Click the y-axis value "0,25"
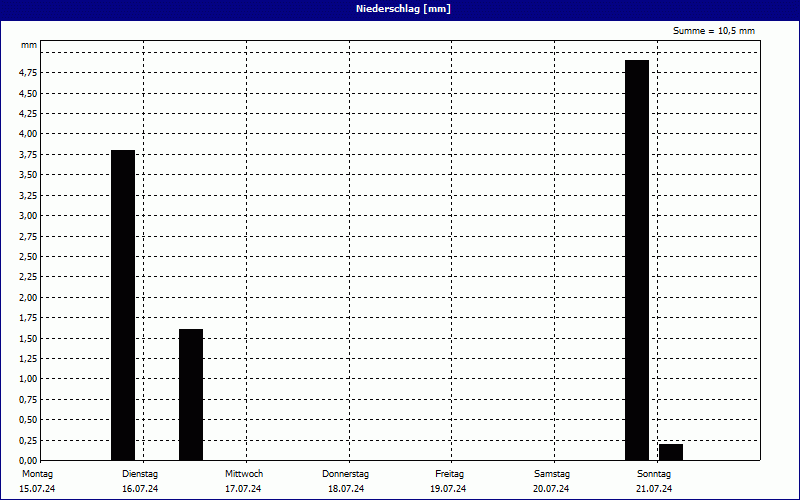 coord(28,440)
